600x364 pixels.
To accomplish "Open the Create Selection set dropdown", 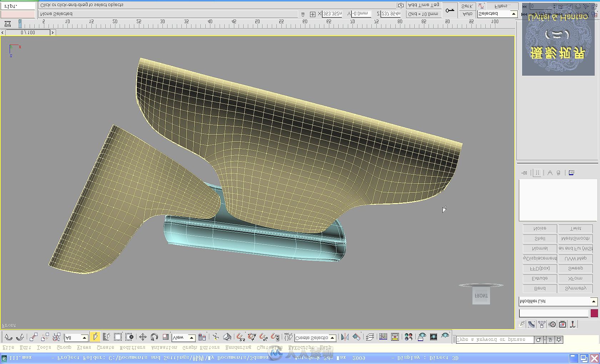I will 315,338.
